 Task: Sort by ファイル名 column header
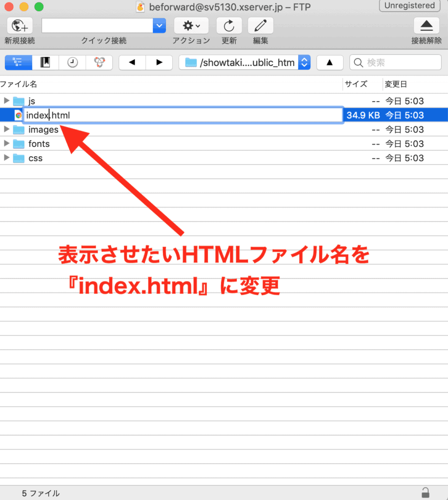pos(19,84)
